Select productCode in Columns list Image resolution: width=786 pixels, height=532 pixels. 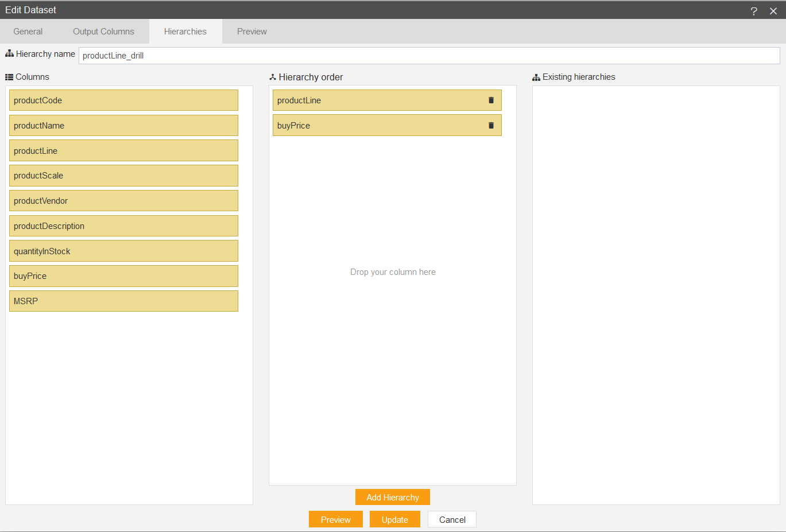tap(123, 100)
